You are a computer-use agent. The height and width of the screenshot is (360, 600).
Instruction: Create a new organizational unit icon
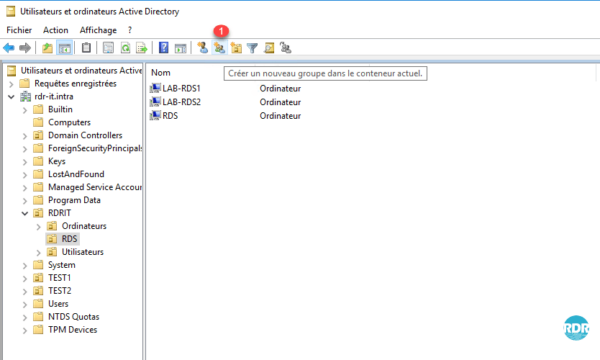236,48
